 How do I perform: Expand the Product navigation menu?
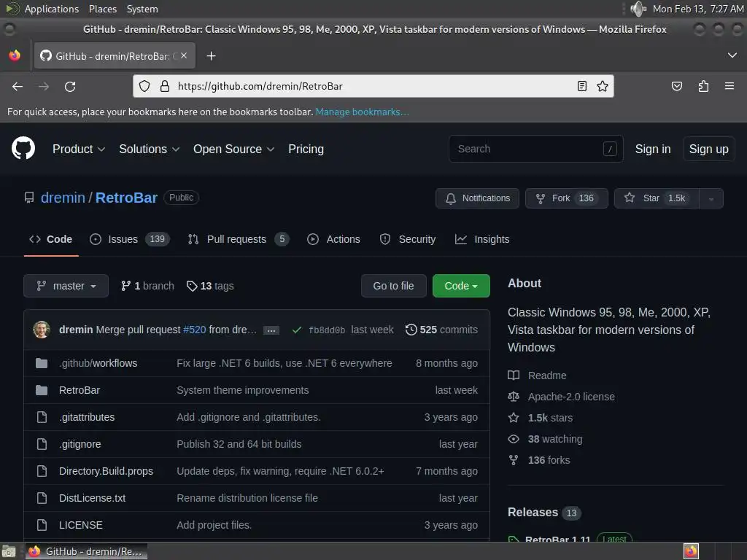point(79,149)
